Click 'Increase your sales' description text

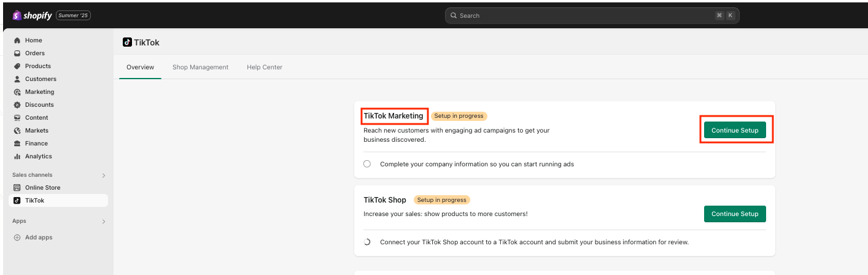pyautogui.click(x=446, y=214)
